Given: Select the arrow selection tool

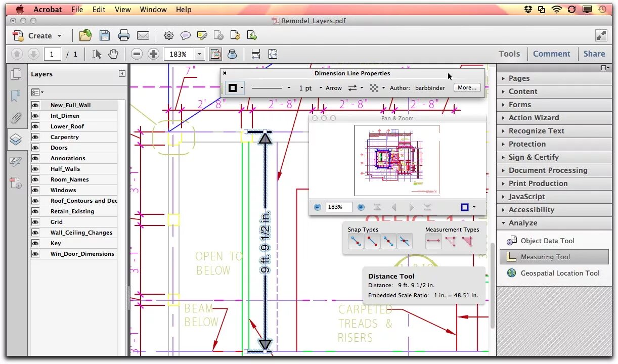Looking at the screenshot, I should (x=97, y=54).
